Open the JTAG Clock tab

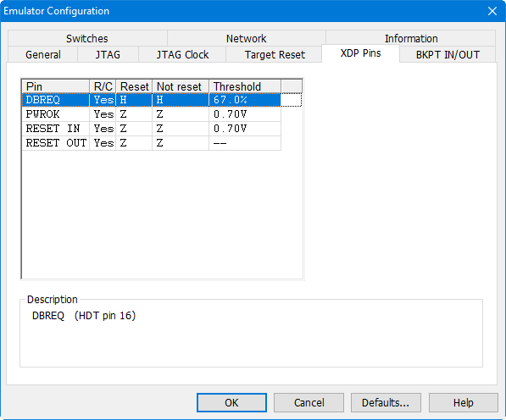[x=182, y=54]
